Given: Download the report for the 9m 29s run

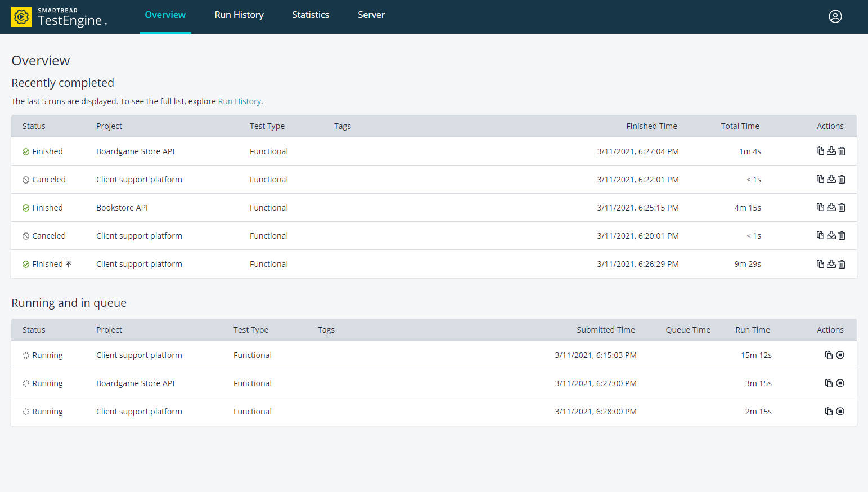Looking at the screenshot, I should click(x=831, y=263).
